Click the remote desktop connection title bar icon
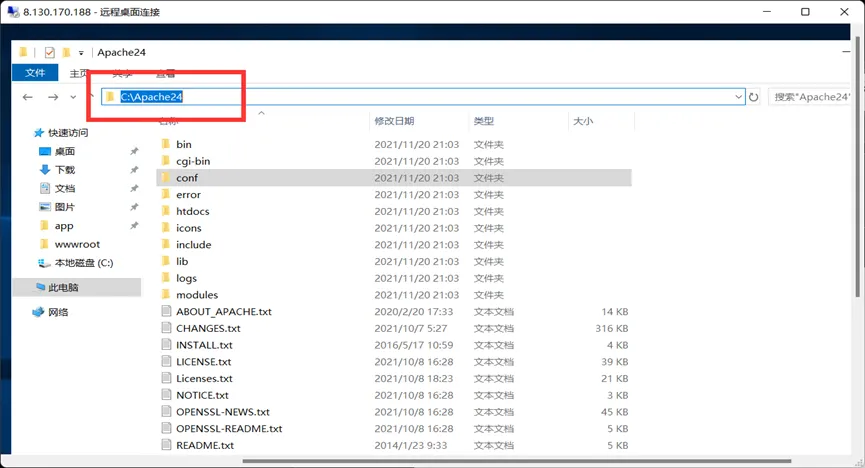Image resolution: width=865 pixels, height=468 pixels. 13,12
